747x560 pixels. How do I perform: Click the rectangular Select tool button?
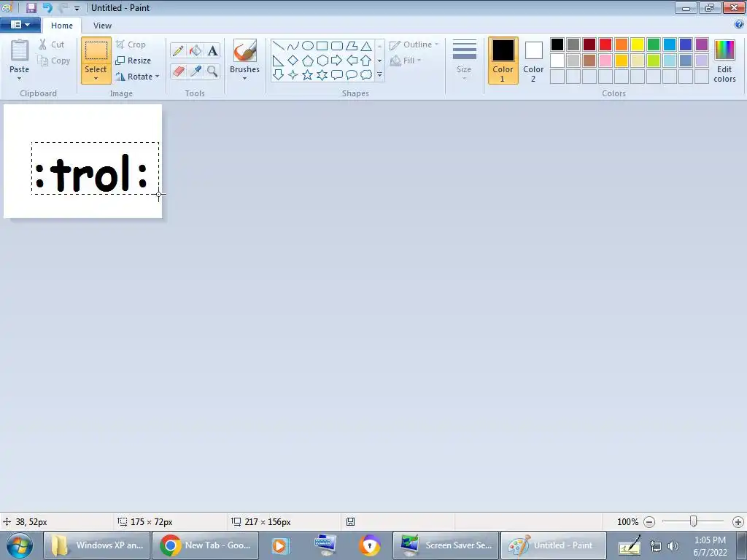(96, 51)
